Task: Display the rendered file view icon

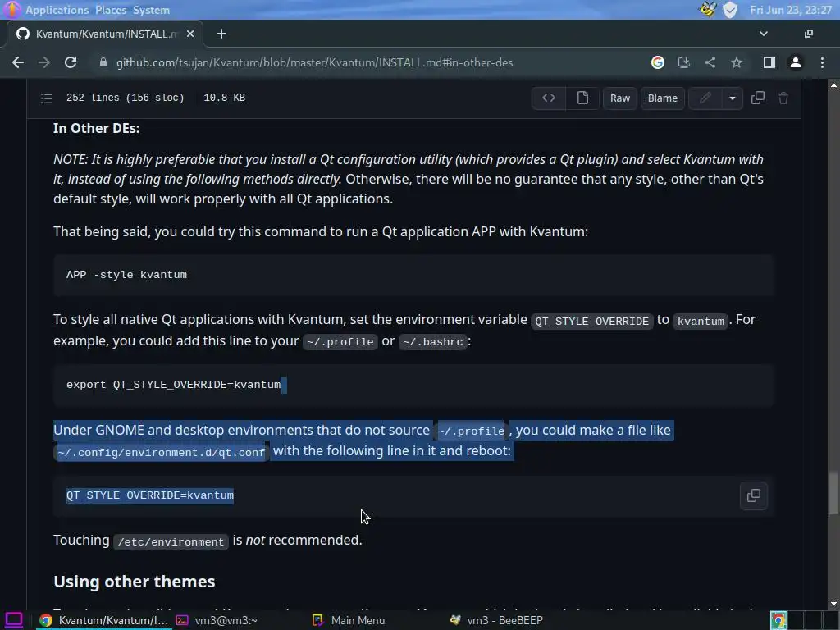Action: (582, 98)
